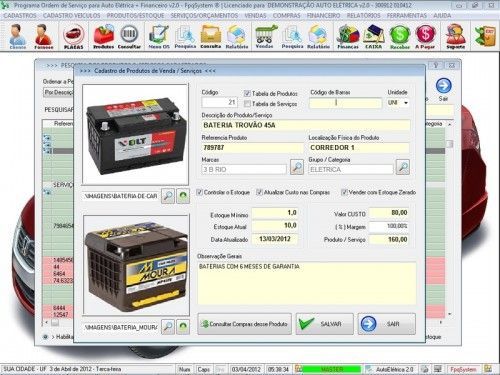This screenshot has height=375, width=500.
Task: Toggle Vender com Estoque Zerado checkbox
Action: coord(344,192)
